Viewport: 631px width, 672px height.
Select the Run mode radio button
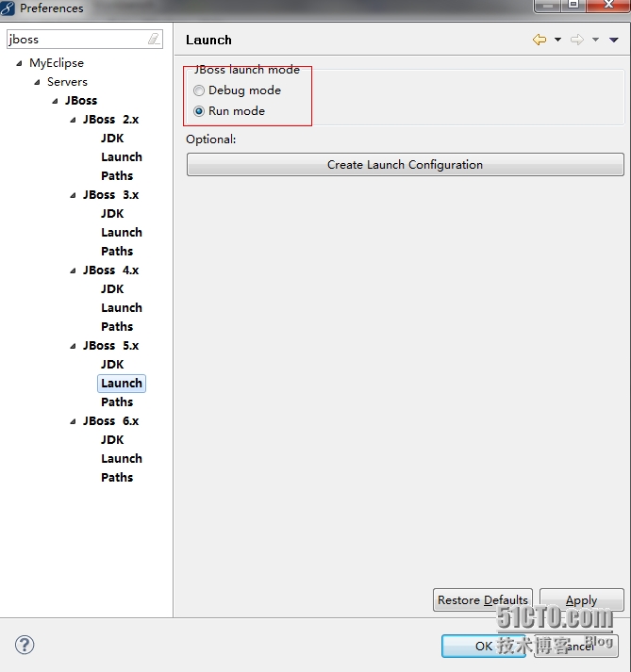199,111
